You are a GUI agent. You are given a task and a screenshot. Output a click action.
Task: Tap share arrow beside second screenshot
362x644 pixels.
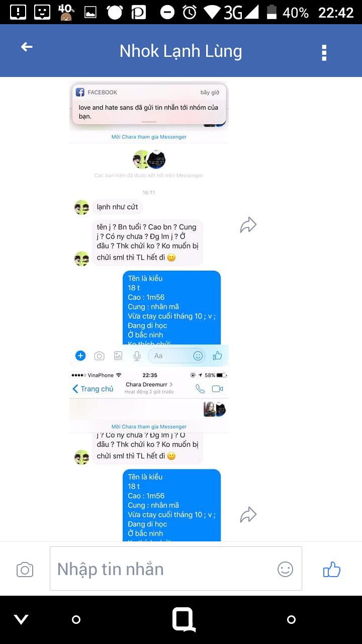[x=248, y=515]
